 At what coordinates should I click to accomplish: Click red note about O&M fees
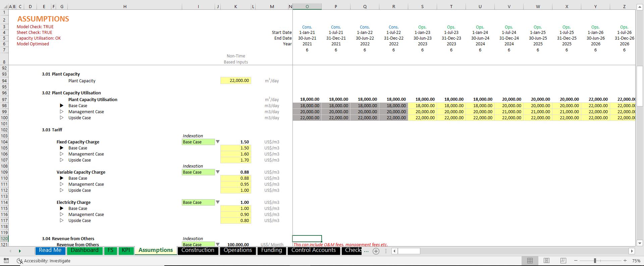pos(340,245)
